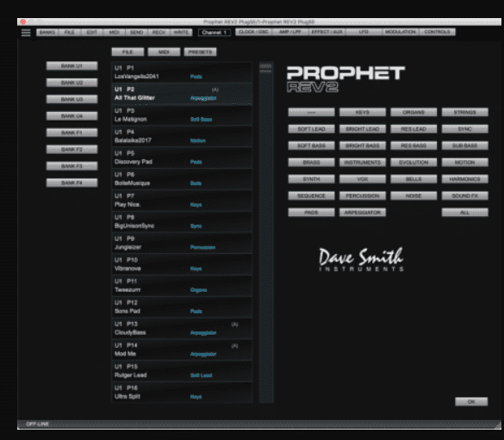Screen dimensions: 504x440
Task: Filter presets by BELLS category
Action: tap(414, 179)
